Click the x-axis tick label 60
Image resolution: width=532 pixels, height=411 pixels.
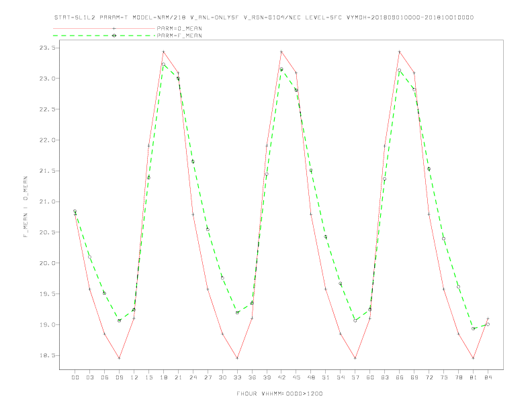370,377
